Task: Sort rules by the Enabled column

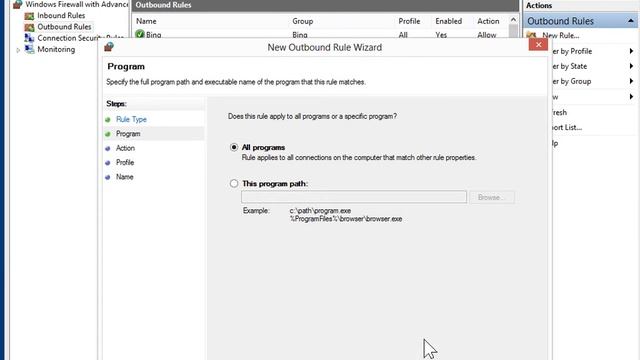Action: [449, 21]
